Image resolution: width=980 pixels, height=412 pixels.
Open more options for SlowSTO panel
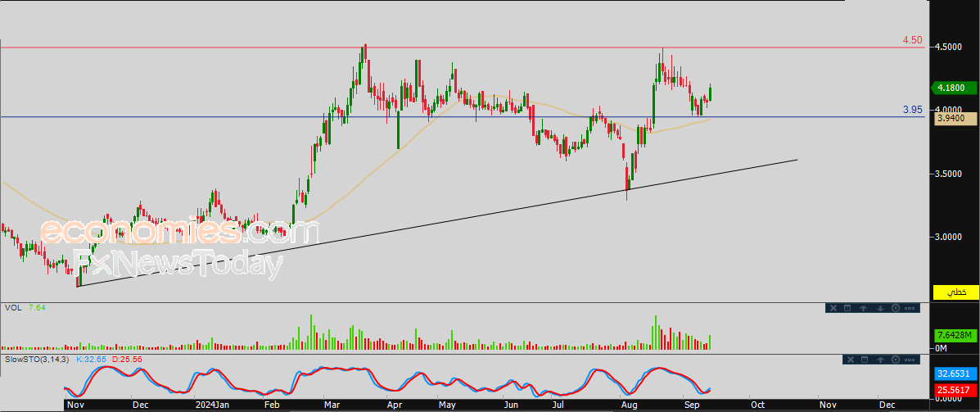pyautogui.click(x=910, y=360)
